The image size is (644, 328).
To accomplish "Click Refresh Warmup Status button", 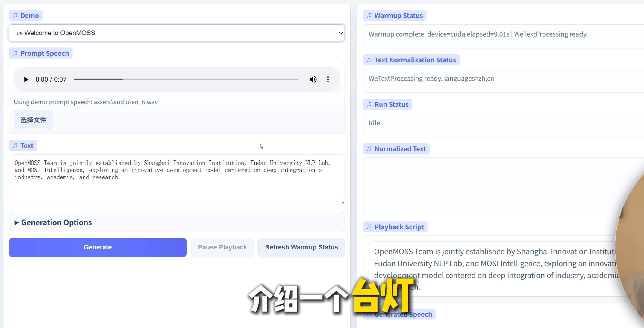I will [301, 247].
